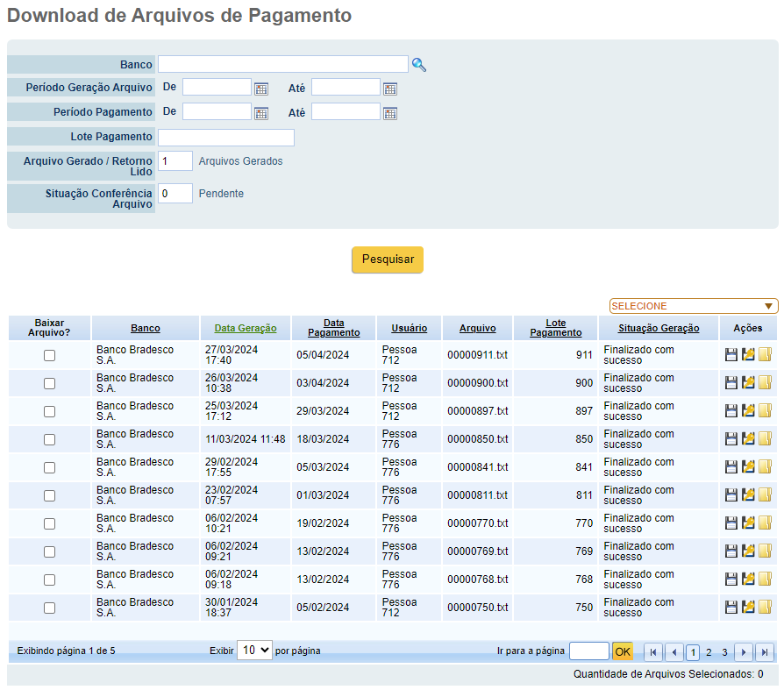
Task: Sort table by Data Geração column
Action: [x=246, y=328]
